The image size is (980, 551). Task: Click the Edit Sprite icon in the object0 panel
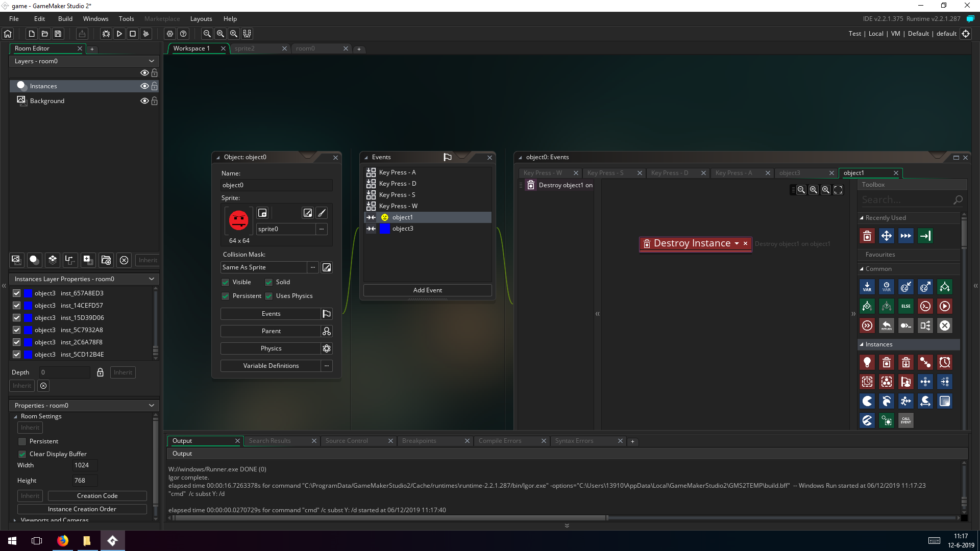[x=308, y=213]
